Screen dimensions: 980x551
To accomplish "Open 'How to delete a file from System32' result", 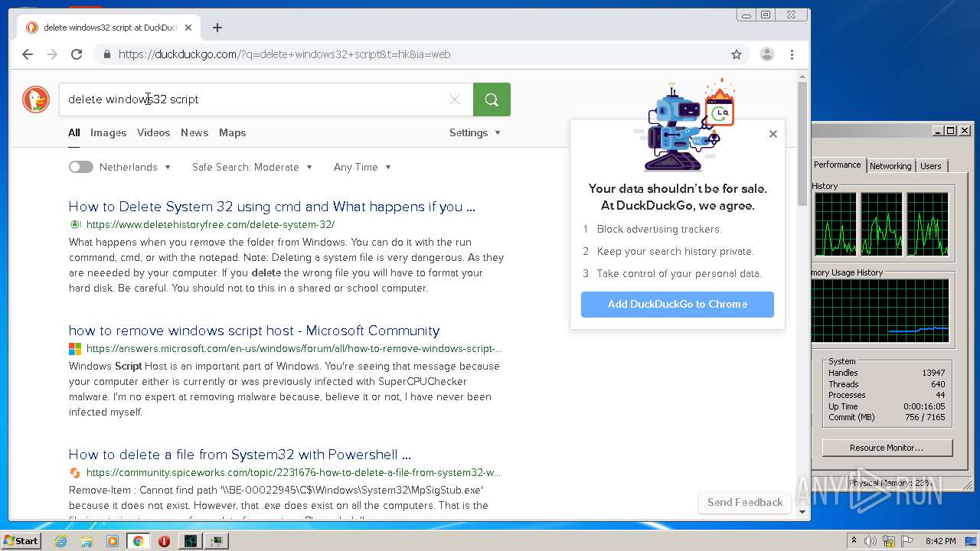I will coord(240,455).
